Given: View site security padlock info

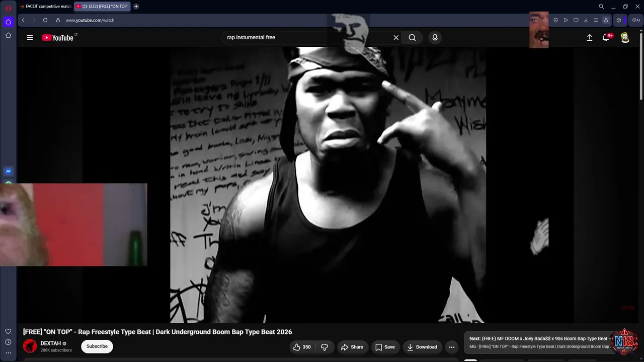Looking at the screenshot, I should pos(58,20).
